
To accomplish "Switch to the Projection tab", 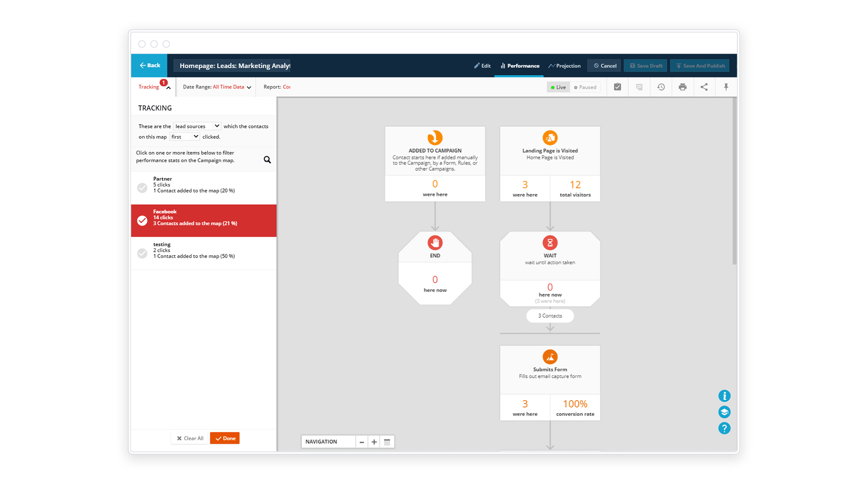I will [x=565, y=66].
